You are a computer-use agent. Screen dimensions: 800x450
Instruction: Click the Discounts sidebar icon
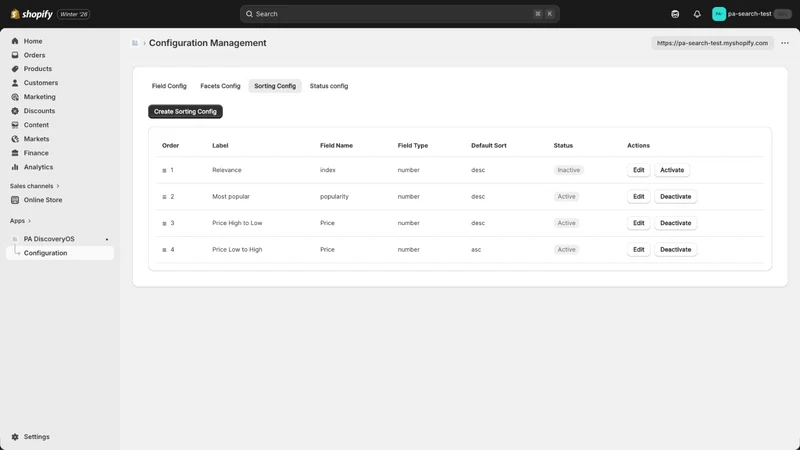click(15, 111)
